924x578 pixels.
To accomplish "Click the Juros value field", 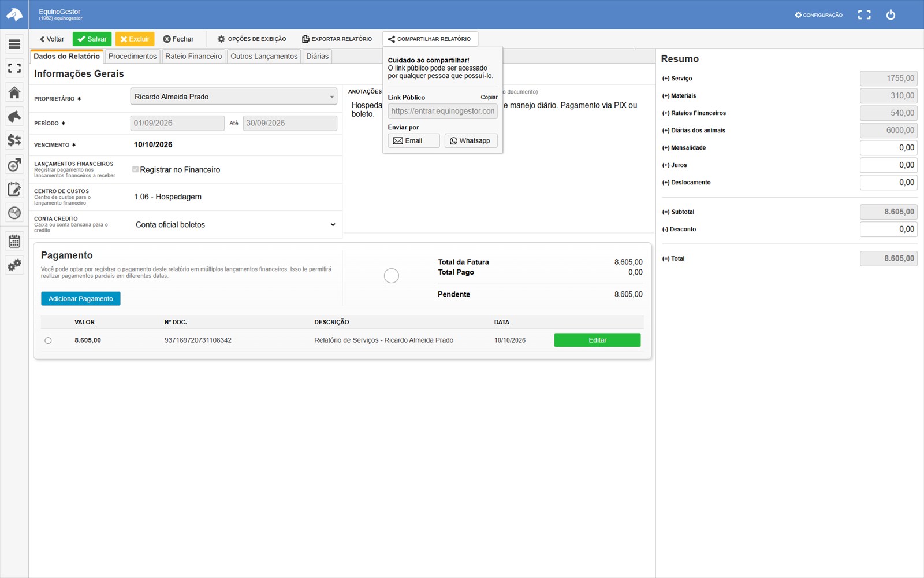I will (888, 165).
